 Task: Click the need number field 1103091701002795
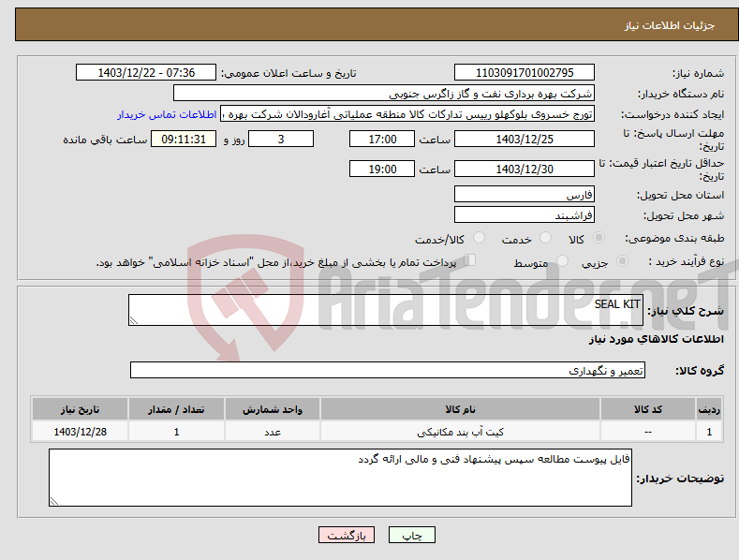(525, 73)
